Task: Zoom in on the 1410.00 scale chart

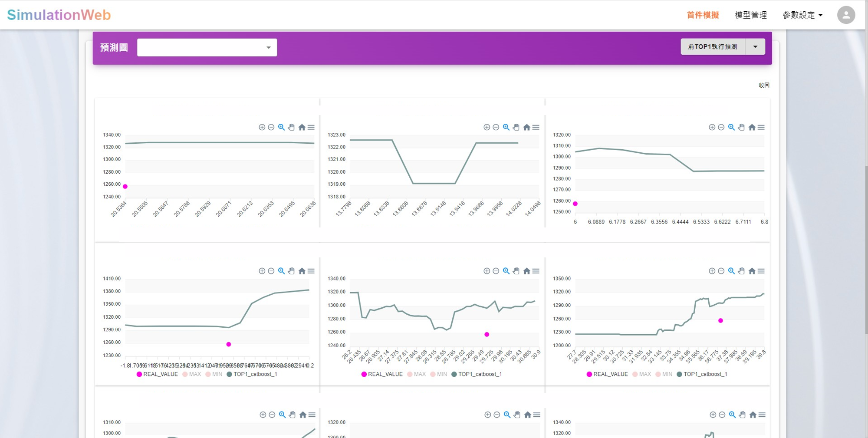Action: tap(262, 271)
